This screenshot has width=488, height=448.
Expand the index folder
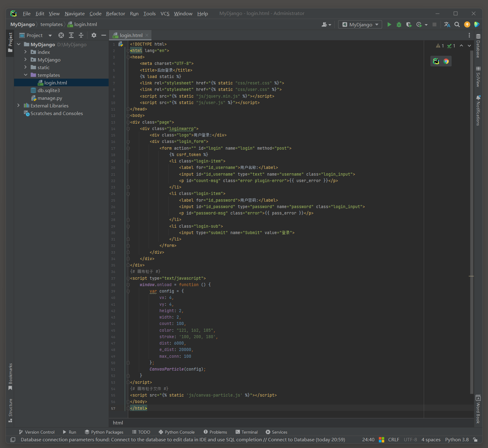tap(25, 52)
